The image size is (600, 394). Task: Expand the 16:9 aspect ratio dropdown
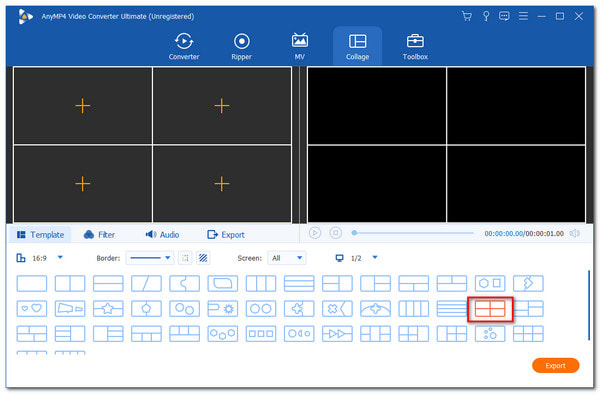[60, 258]
